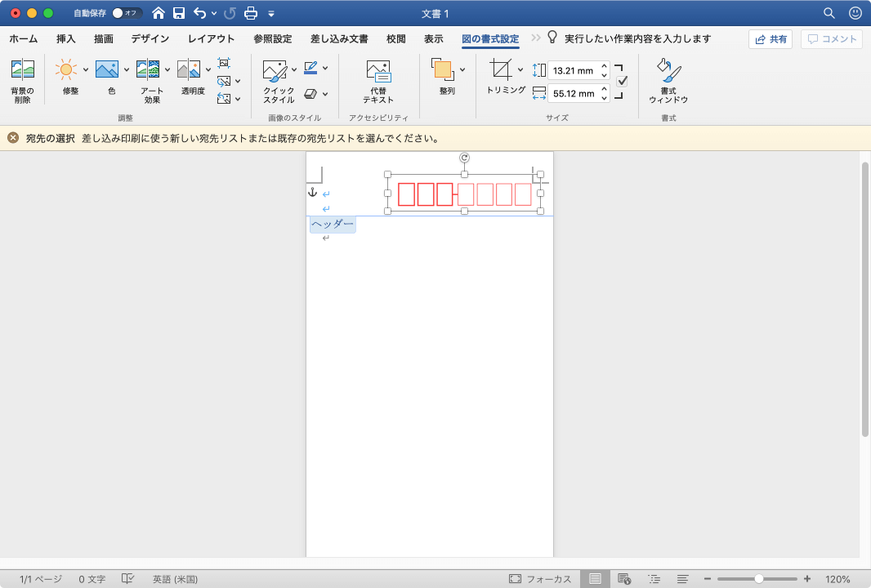Select the Crop (トリミング) tool
This screenshot has height=588, width=871.
[501, 69]
